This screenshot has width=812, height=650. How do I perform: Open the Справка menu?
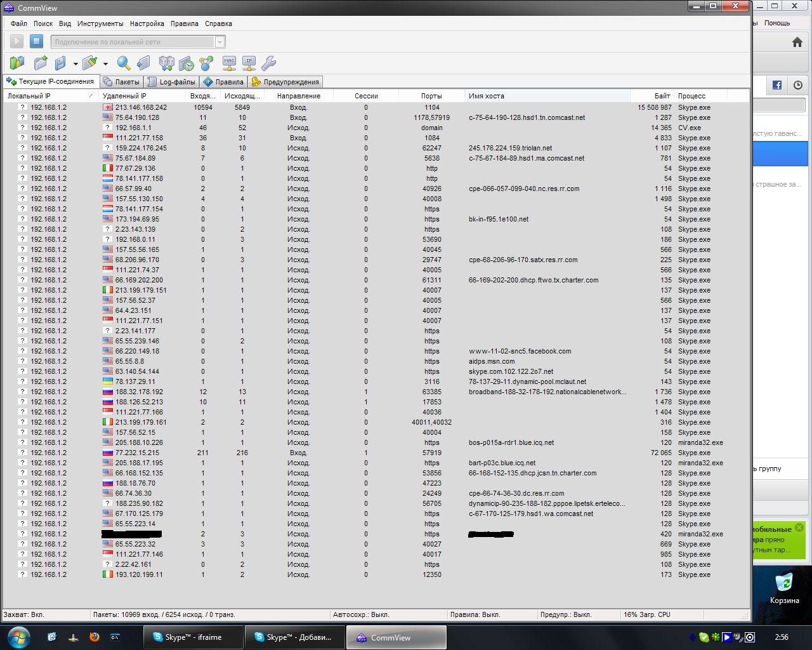tap(218, 23)
